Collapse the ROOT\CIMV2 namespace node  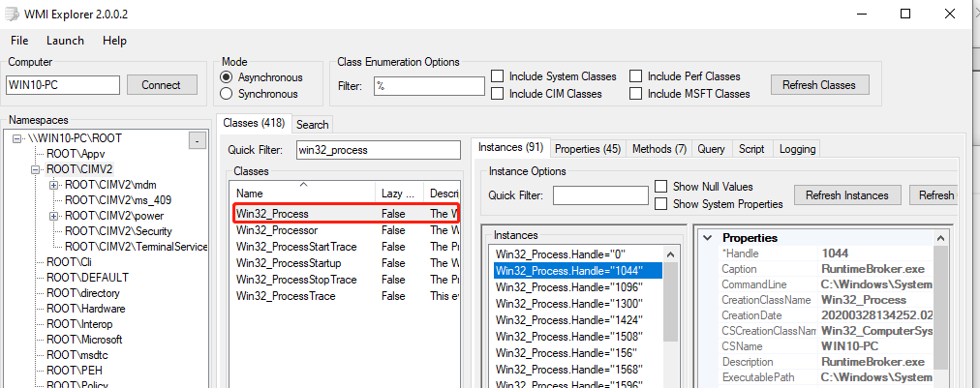click(36, 169)
